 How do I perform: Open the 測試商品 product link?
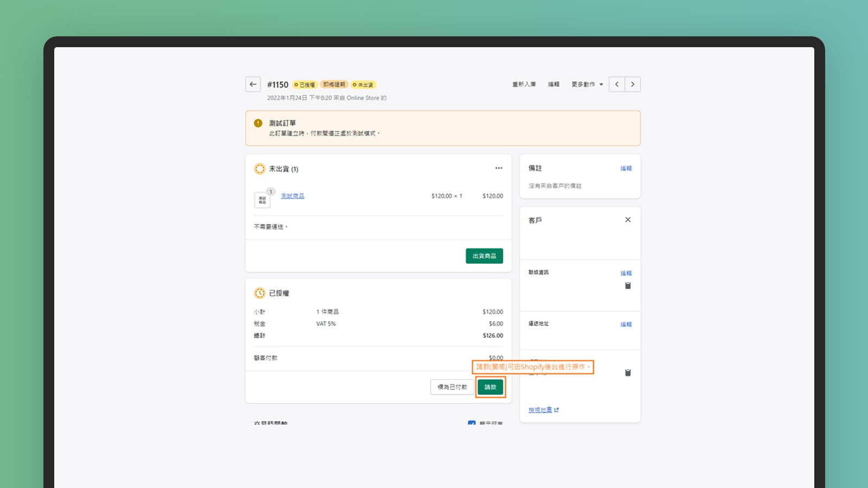coord(292,196)
